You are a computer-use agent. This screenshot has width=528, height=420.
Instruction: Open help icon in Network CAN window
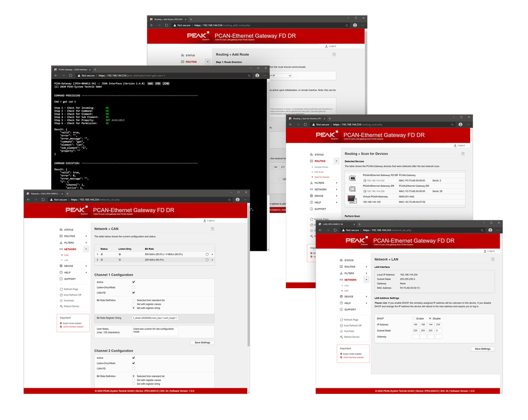pyautogui.click(x=212, y=229)
